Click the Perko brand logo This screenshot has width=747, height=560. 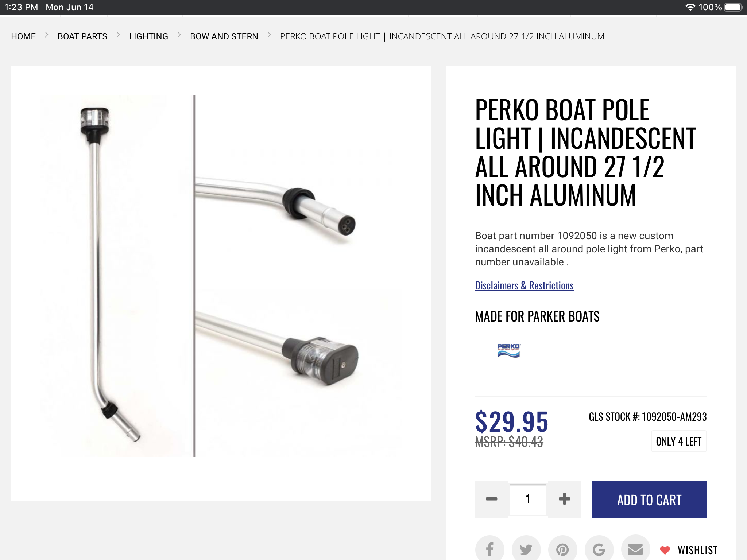pyautogui.click(x=509, y=350)
